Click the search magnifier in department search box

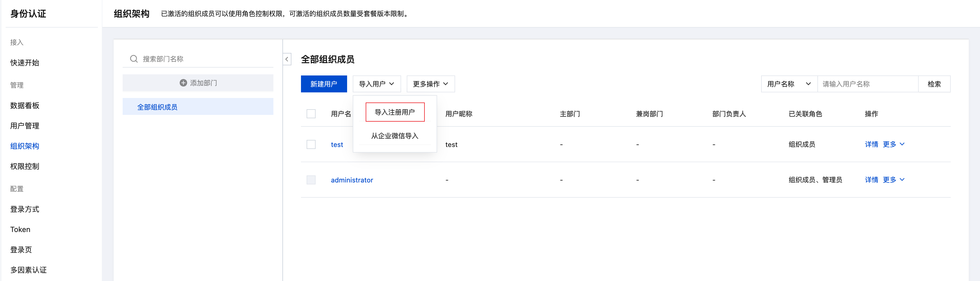pos(134,59)
